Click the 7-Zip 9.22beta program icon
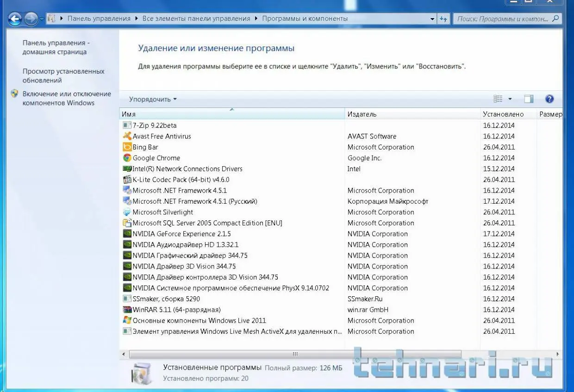Screen dimensions: 574x392 pos(127,125)
